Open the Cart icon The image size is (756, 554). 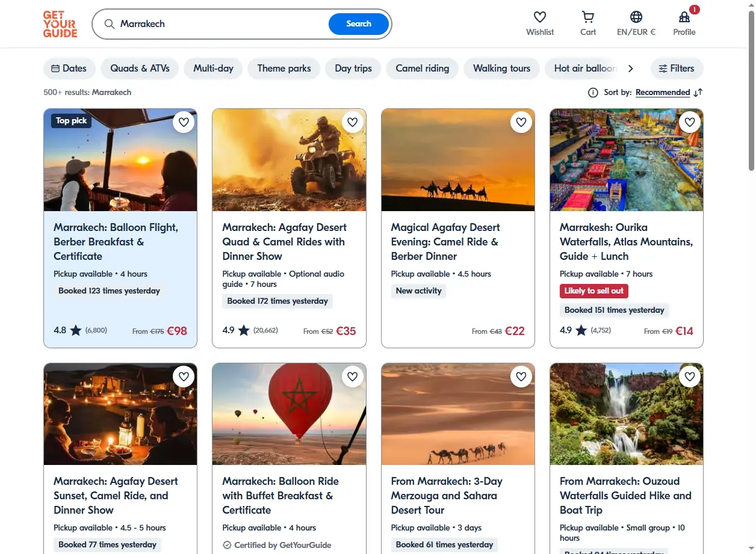[x=588, y=17]
